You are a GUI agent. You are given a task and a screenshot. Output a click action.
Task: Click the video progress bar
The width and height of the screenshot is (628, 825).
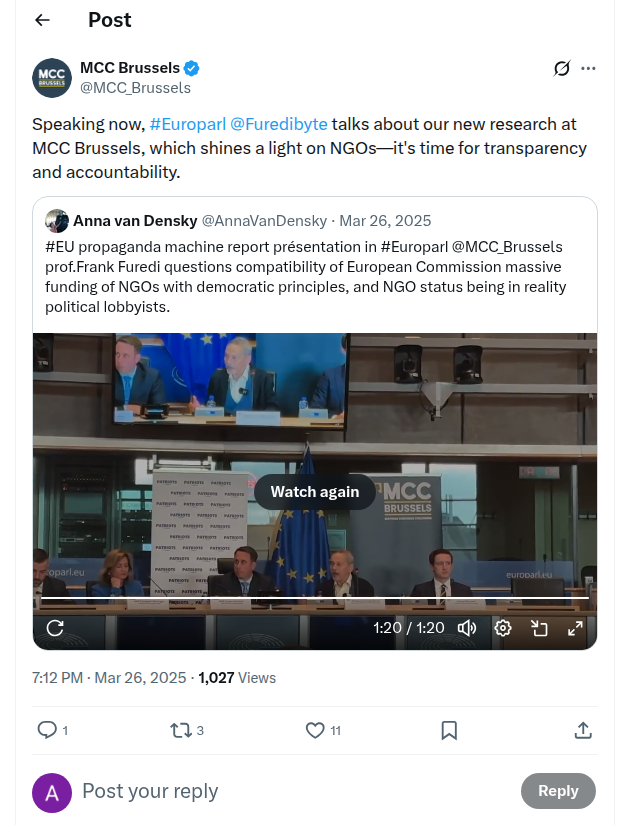pos(314,600)
